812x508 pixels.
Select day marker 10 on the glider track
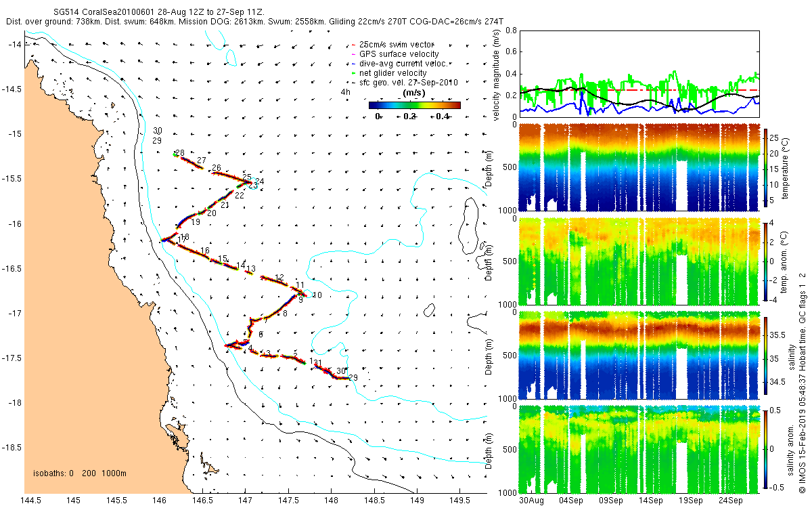[x=317, y=295]
